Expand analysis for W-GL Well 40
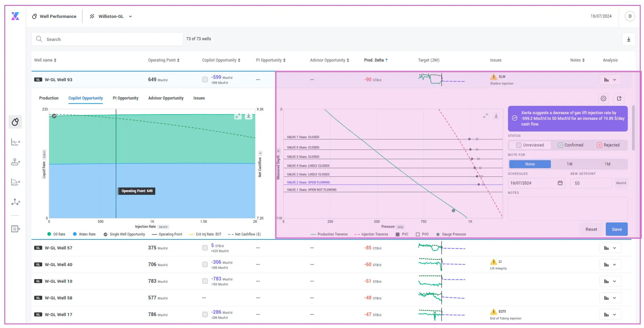This screenshot has height=328, width=644. 611,265
